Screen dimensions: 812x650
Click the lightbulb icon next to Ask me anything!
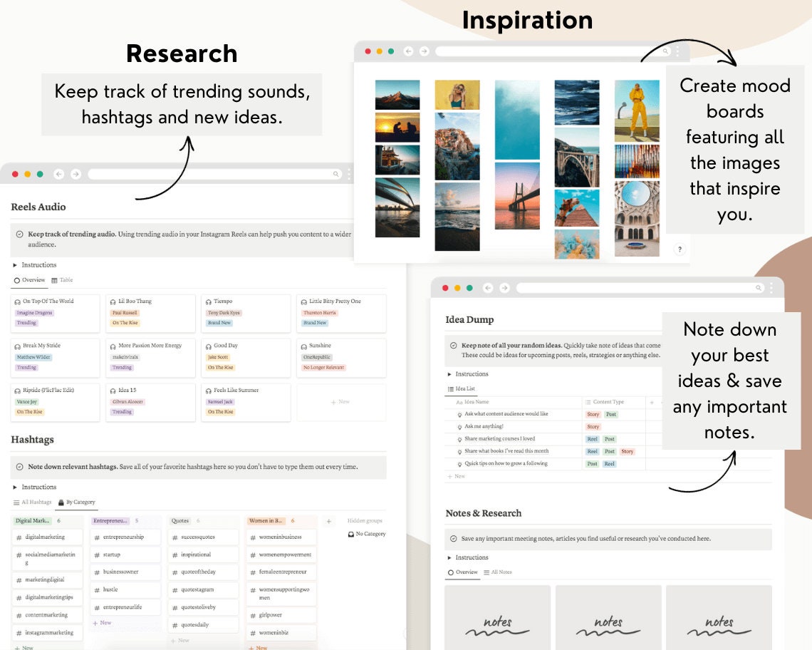459,426
